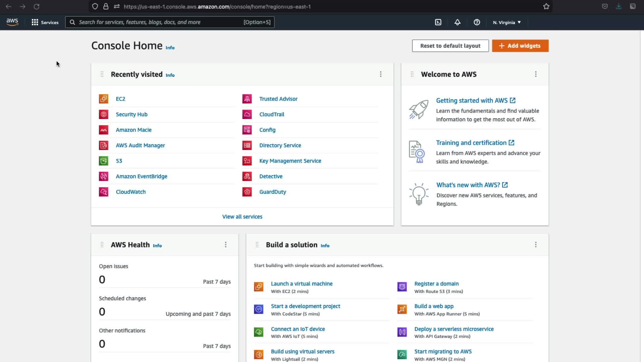The height and width of the screenshot is (362, 644).
Task: Expand the N. Virginia region dropdown
Action: (x=506, y=22)
